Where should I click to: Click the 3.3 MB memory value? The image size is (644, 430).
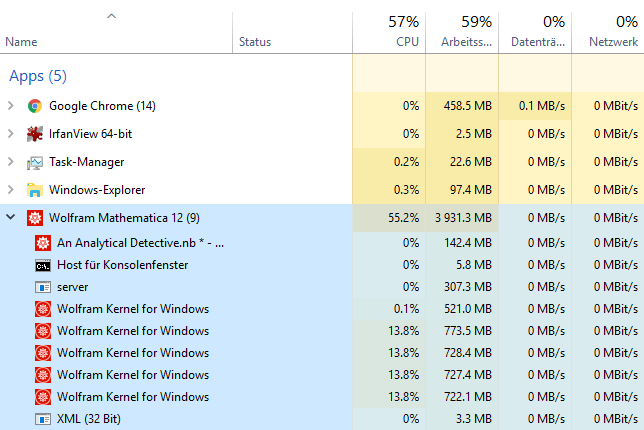474,419
